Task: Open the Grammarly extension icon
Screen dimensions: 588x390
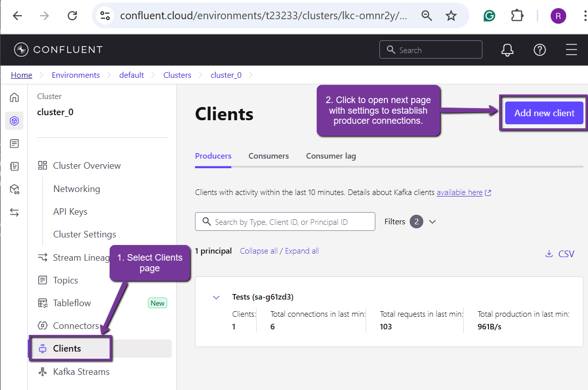Action: coord(489,16)
